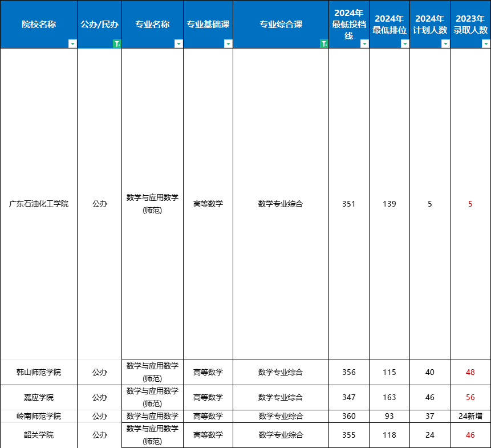The image size is (491, 448).
Task: Open the 2024年最低投档线 filter arrow
Action: (364, 44)
